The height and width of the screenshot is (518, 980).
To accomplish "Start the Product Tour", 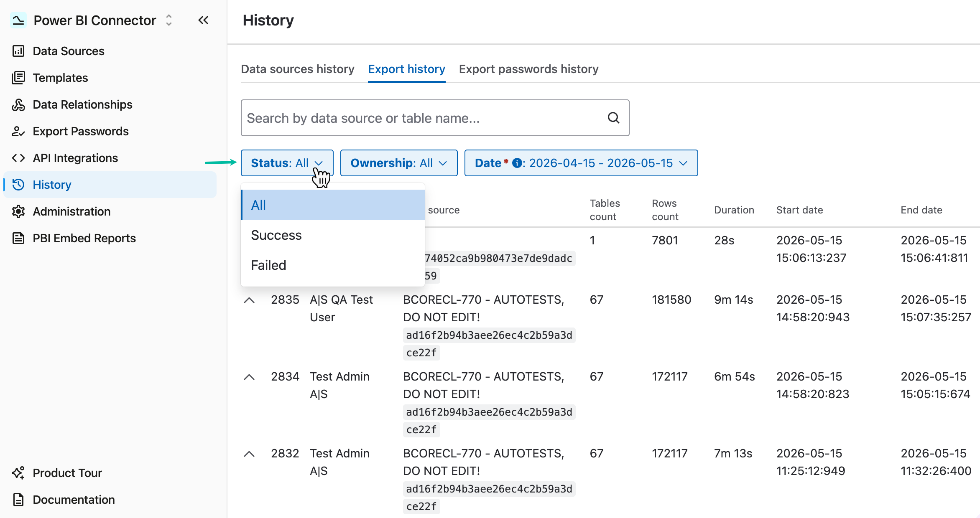I will (110, 473).
